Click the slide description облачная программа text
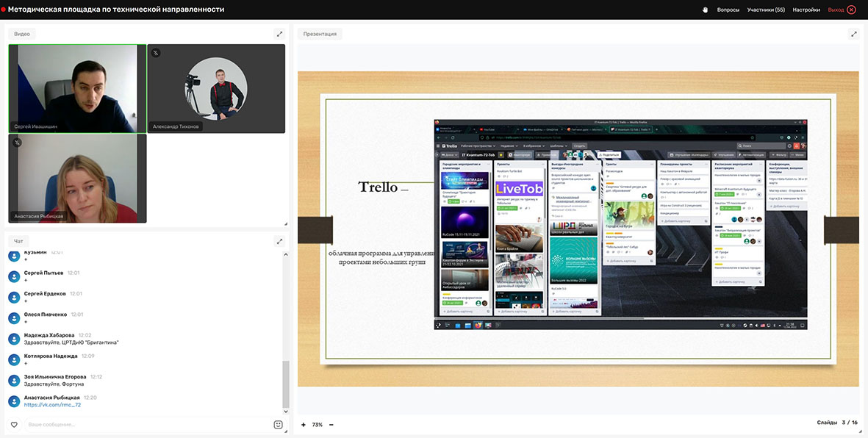Viewport: 868px width, 438px height. pos(382,257)
